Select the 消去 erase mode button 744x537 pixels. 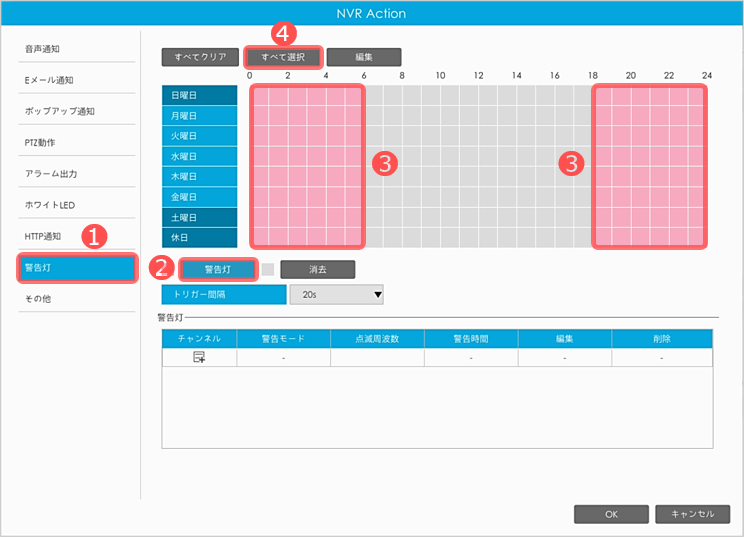(x=317, y=269)
